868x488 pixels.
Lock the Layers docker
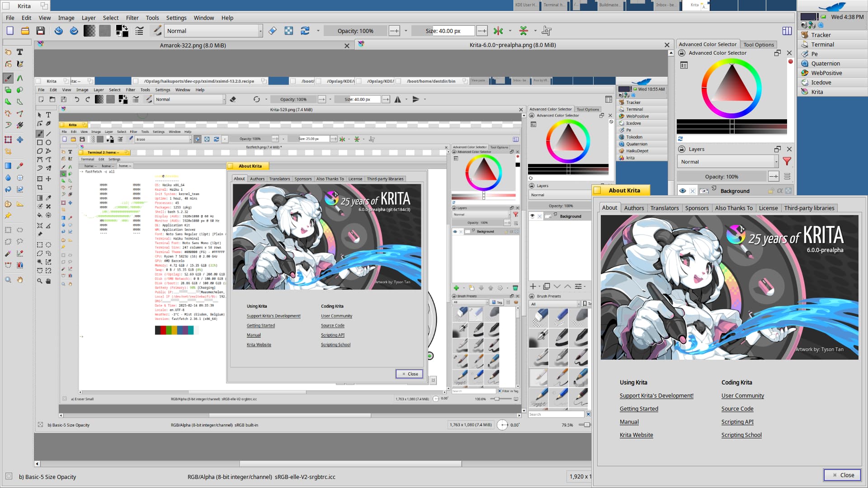click(682, 149)
